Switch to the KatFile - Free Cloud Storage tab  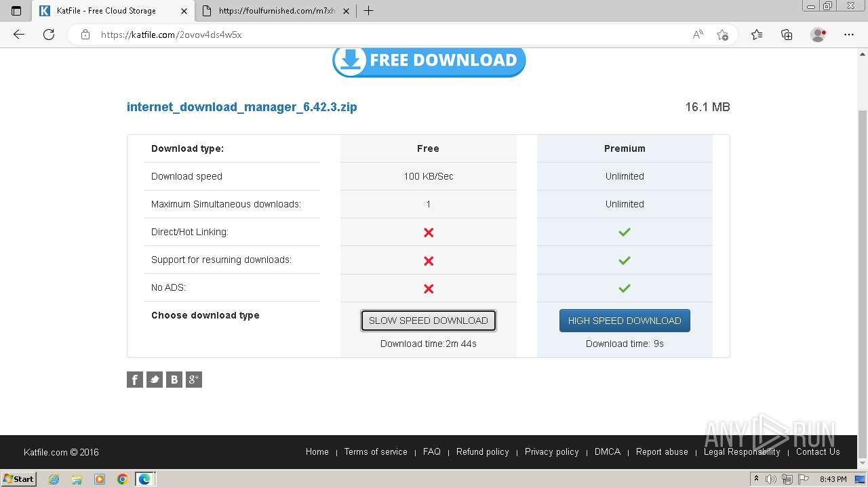pos(113,11)
